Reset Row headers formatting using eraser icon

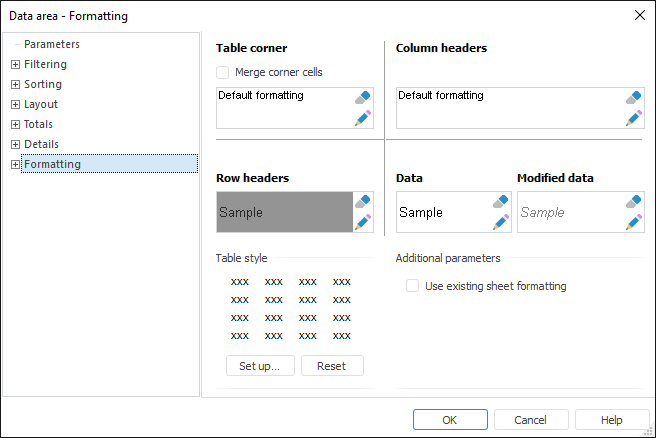363,202
